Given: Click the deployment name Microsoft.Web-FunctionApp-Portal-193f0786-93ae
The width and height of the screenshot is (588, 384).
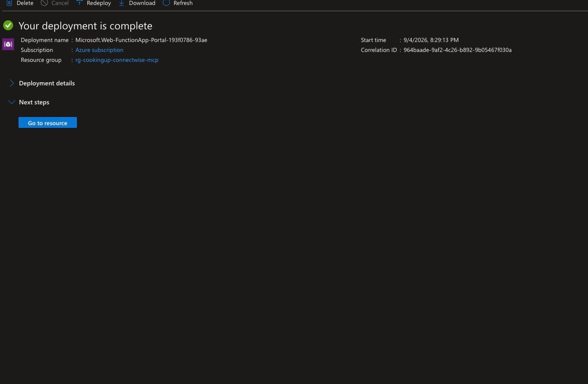Looking at the screenshot, I should [141, 40].
